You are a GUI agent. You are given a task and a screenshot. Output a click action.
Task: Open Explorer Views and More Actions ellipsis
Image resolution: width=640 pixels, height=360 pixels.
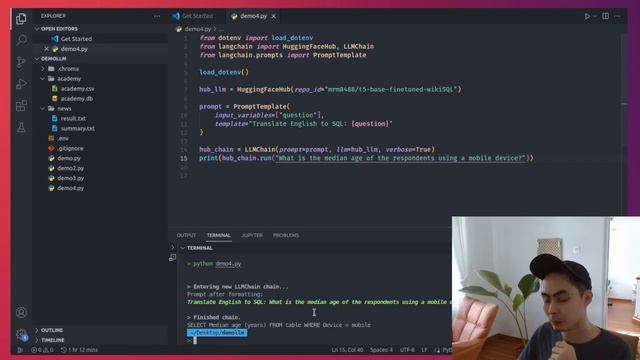[x=157, y=16]
